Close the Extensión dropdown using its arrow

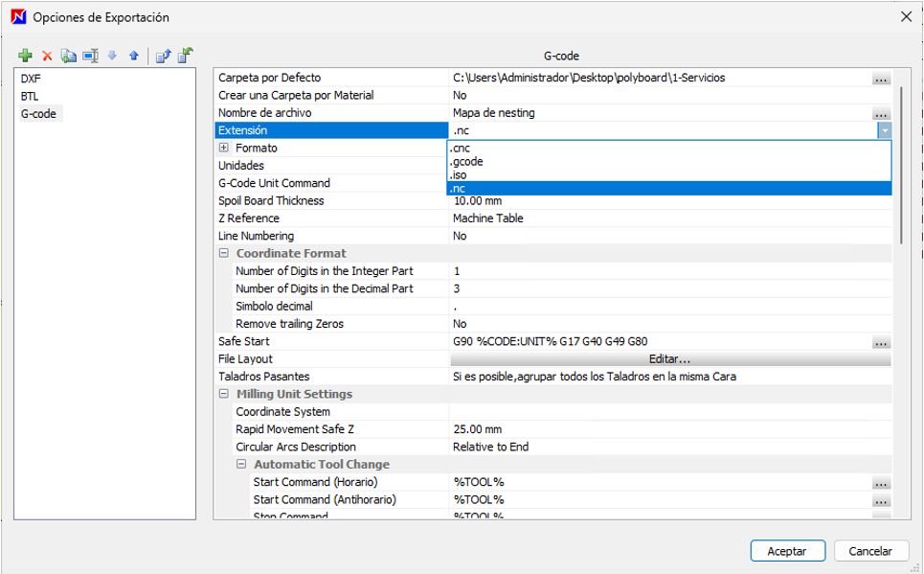coord(884,130)
